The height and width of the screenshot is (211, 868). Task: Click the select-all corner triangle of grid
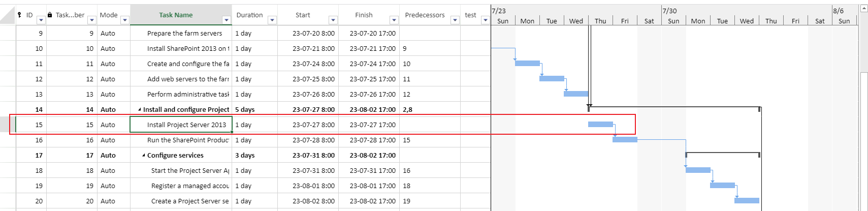(x=7, y=15)
